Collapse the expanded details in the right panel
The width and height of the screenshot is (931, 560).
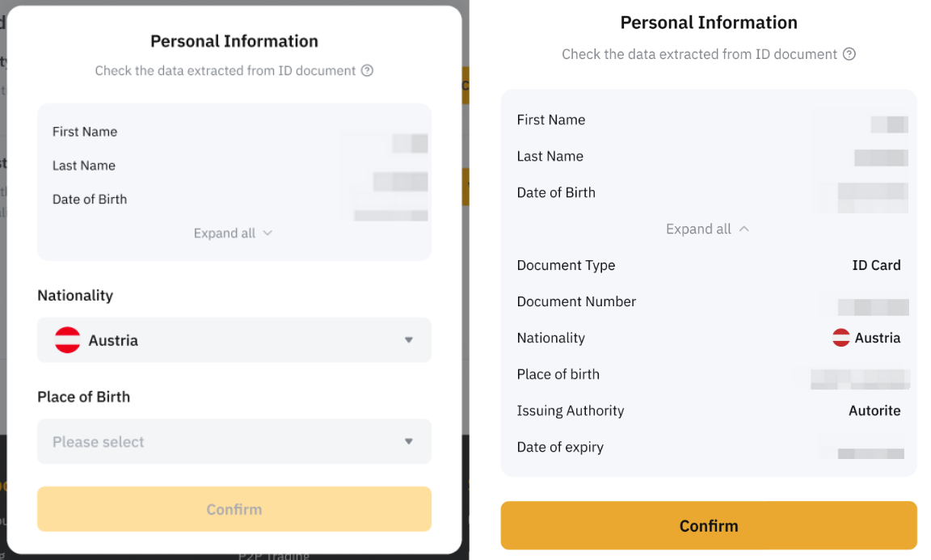tap(707, 229)
